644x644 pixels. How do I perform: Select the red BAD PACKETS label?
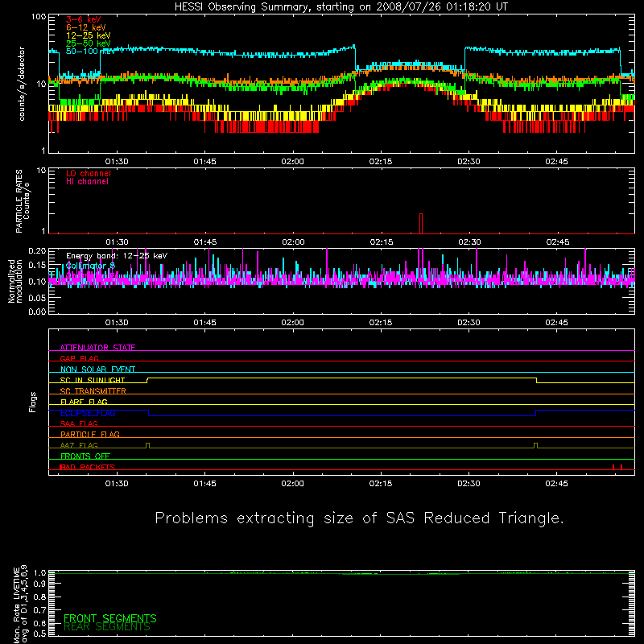click(87, 467)
